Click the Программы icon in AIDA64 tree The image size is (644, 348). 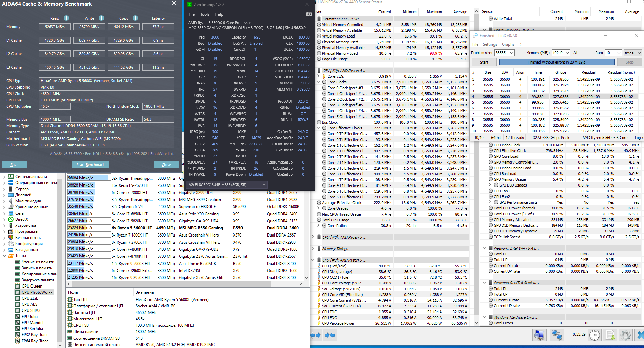[x=11, y=231]
